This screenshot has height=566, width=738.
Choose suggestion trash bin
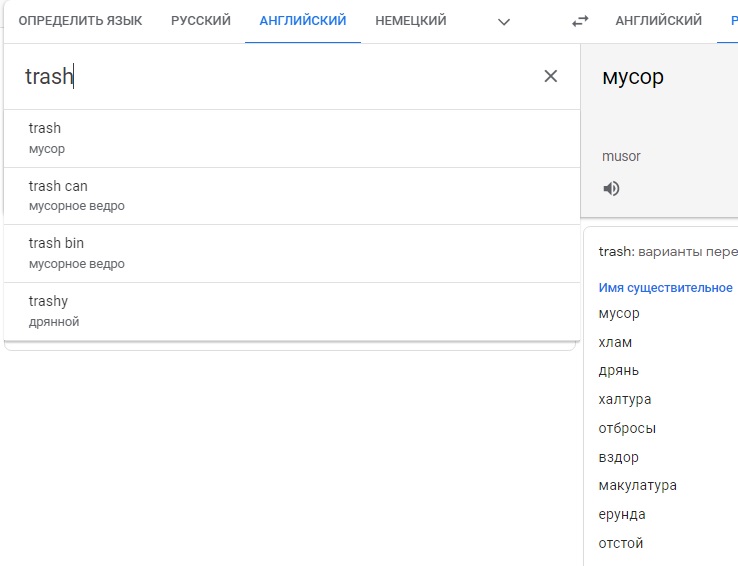292,253
